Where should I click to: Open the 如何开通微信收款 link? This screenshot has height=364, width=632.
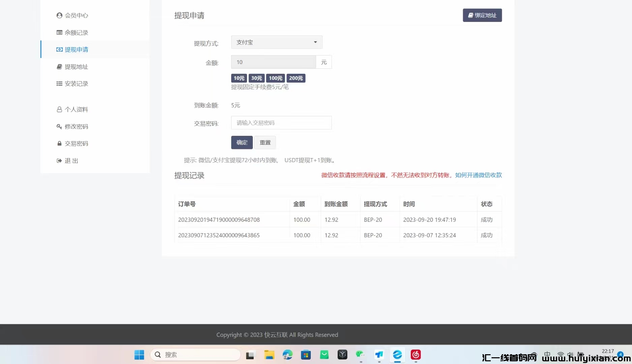[x=478, y=175]
